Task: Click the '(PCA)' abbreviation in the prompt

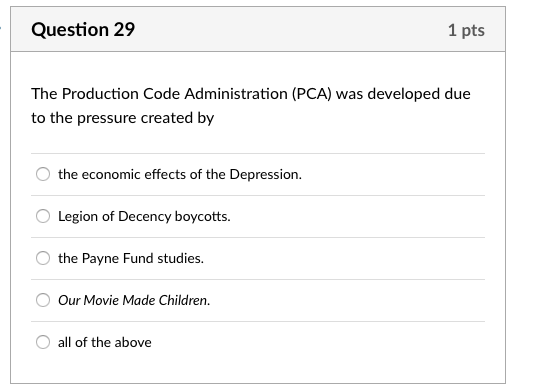Action: click(312, 94)
